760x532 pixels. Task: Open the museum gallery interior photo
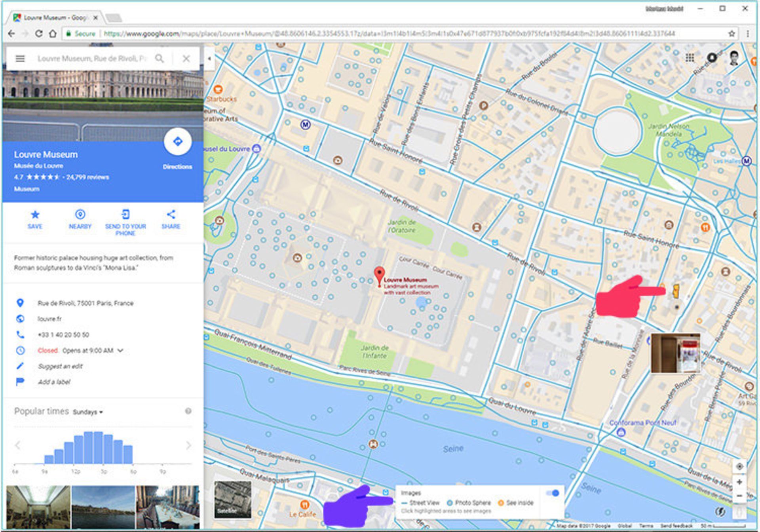pyautogui.click(x=38, y=507)
